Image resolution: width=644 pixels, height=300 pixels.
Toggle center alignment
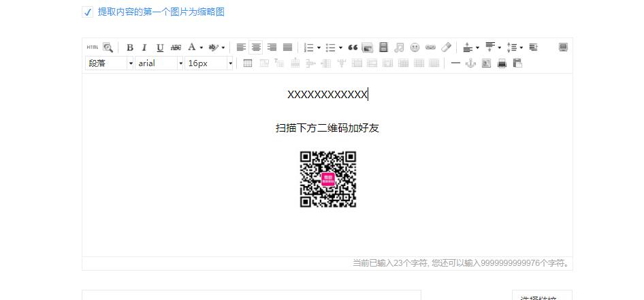coord(256,48)
